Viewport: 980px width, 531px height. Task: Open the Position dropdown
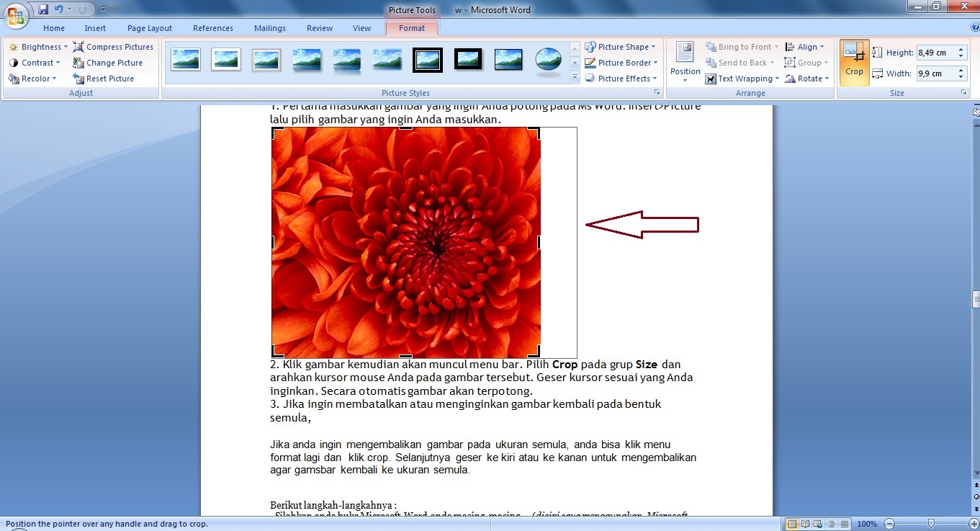click(685, 63)
